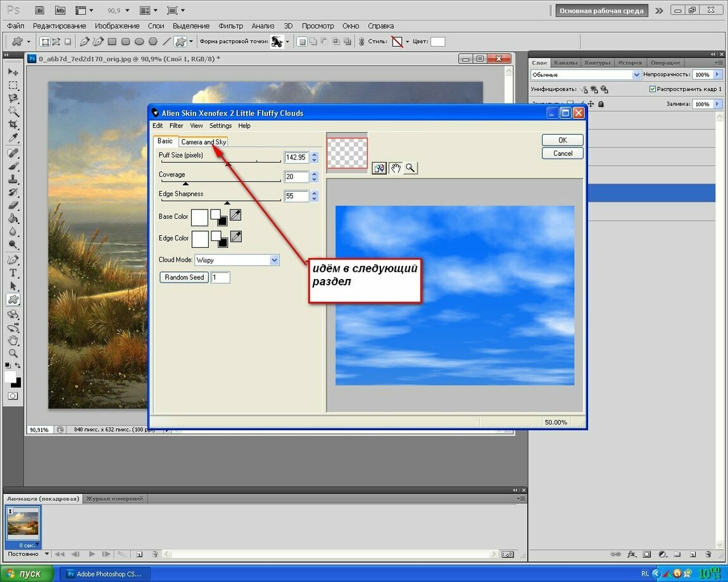Open the Фильтр menu in Photoshop
The height and width of the screenshot is (582, 728).
point(231,26)
